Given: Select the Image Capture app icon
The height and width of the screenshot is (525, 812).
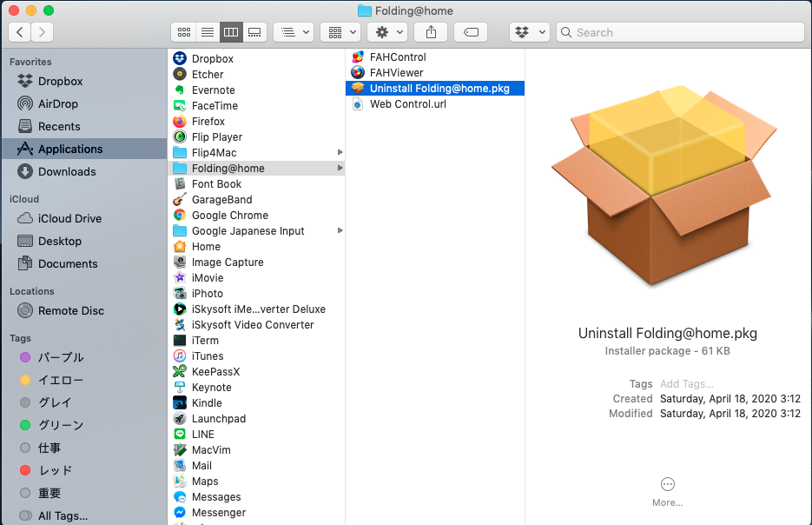Looking at the screenshot, I should [x=180, y=262].
